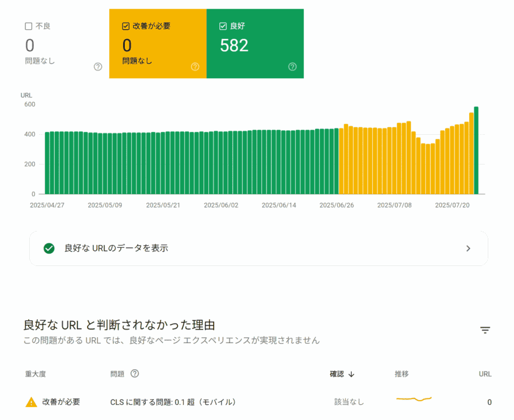Open the CLS に関する問題: 0.1 超（モバイル）row
Viewport: 514px width, 420px height.
[x=258, y=402]
